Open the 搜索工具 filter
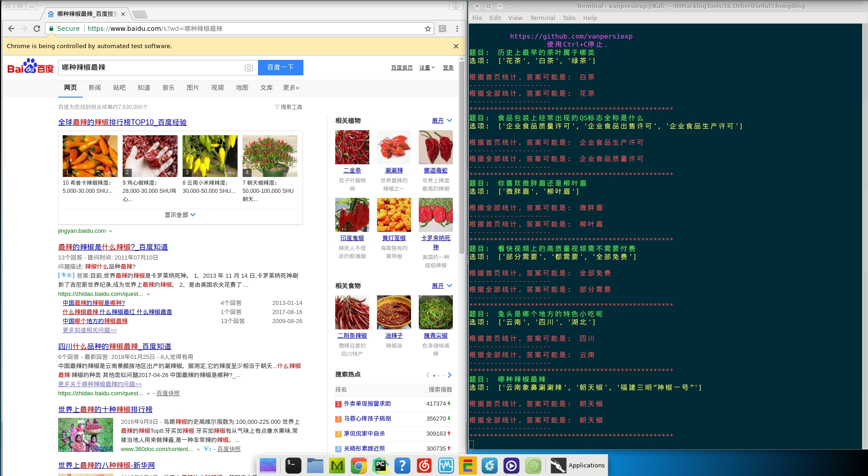Screen dimensions: 868x476 [x=288, y=107]
